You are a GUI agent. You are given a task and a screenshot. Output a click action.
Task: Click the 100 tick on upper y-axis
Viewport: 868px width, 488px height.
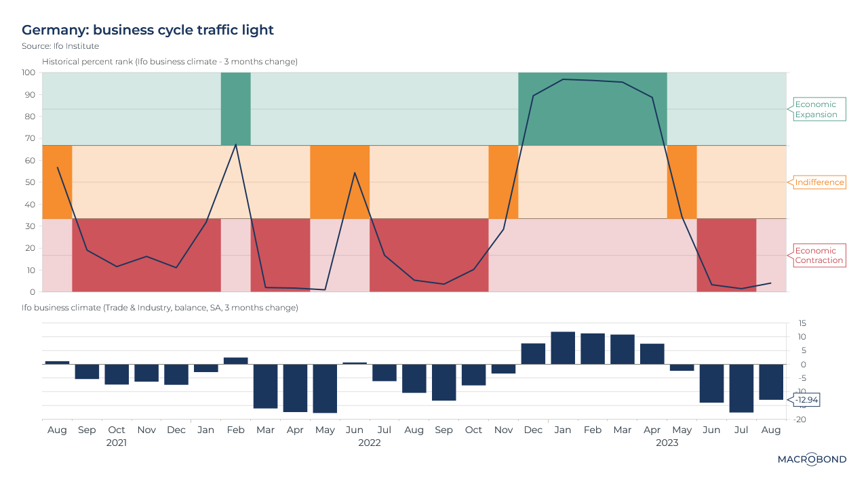click(x=28, y=73)
